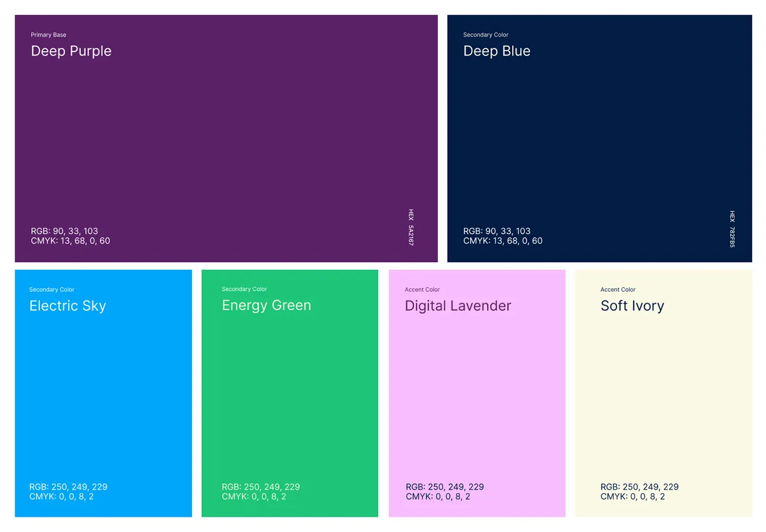Select the CMYK value line on the Electric Sky card
Screen dimensions: 766x532
[61, 496]
